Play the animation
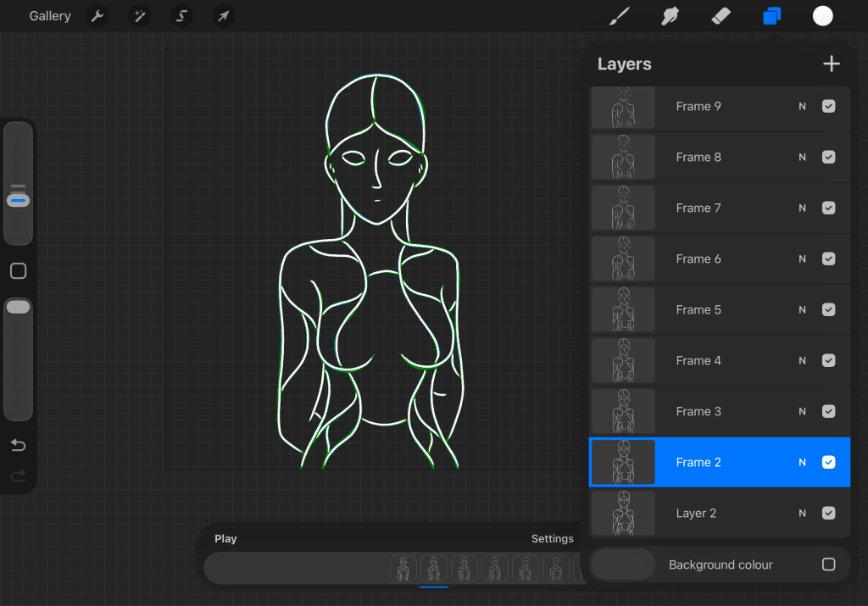868x606 pixels. (x=225, y=538)
